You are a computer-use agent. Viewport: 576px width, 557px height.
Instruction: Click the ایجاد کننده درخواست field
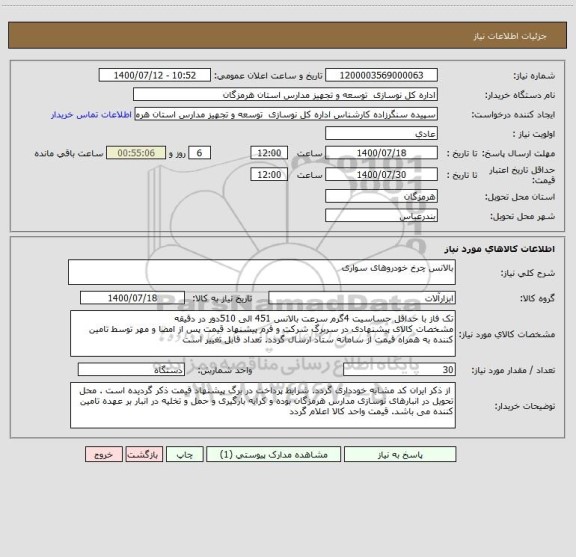click(286, 114)
